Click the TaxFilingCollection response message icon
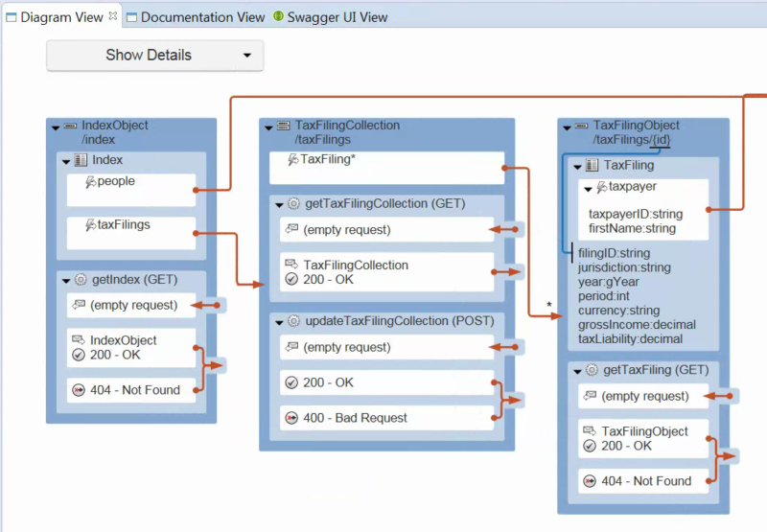 (x=291, y=264)
